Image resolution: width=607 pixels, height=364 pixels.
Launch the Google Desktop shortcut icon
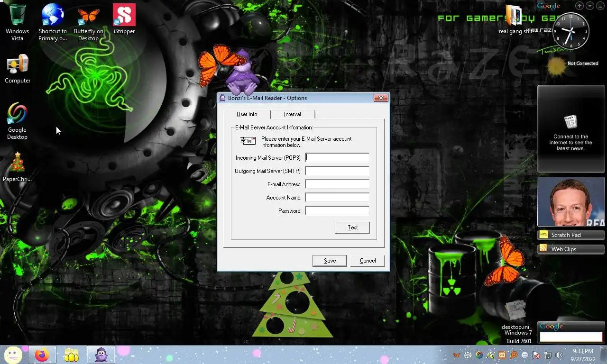pos(17,121)
